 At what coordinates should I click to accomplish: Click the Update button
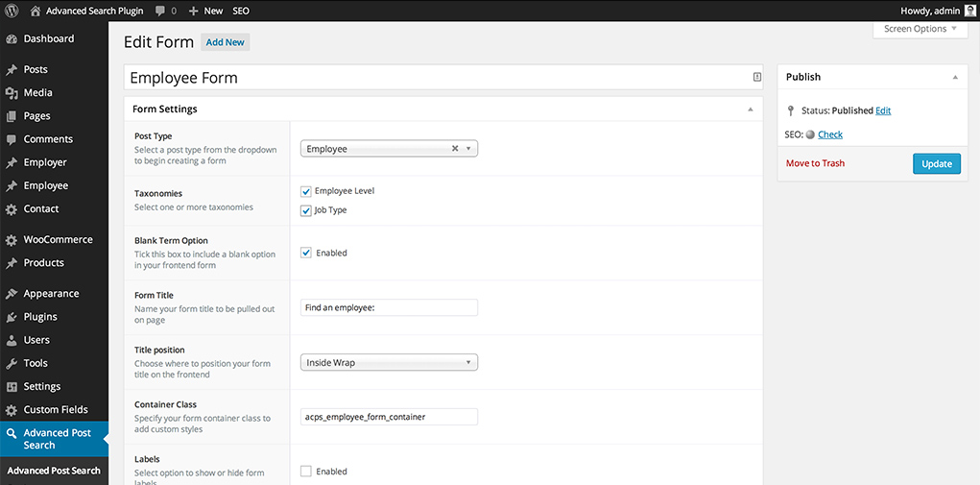(x=936, y=164)
